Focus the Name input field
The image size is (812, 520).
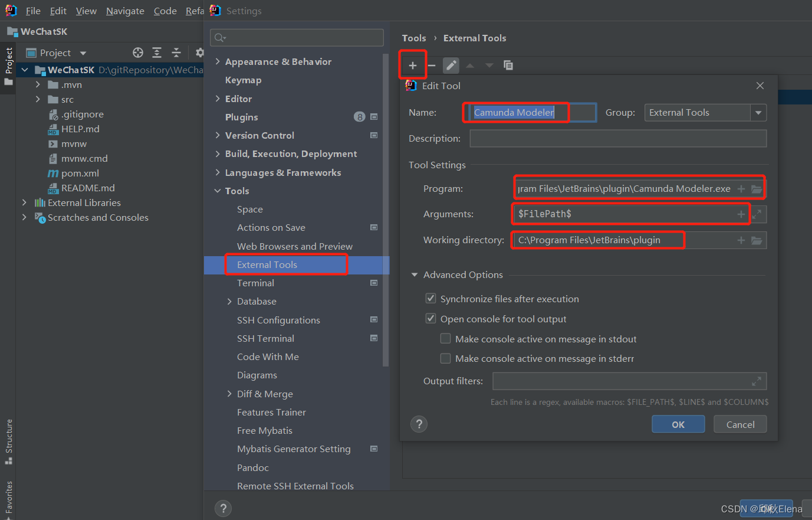(x=533, y=113)
